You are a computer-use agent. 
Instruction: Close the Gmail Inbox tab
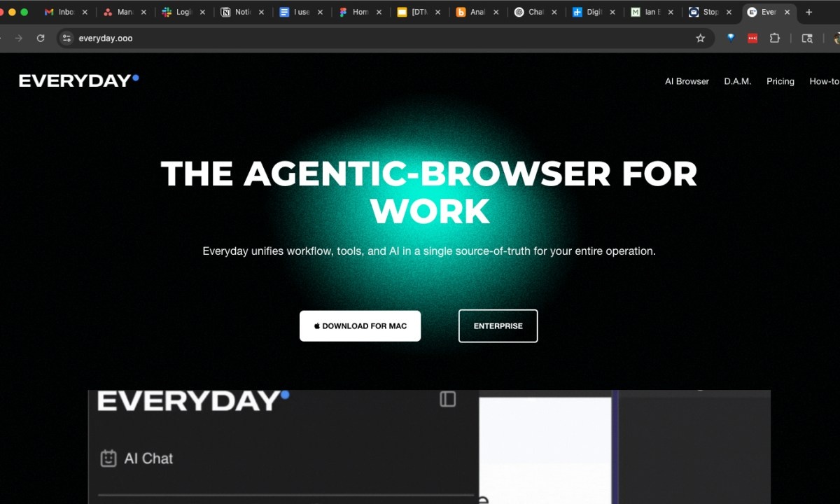(85, 12)
